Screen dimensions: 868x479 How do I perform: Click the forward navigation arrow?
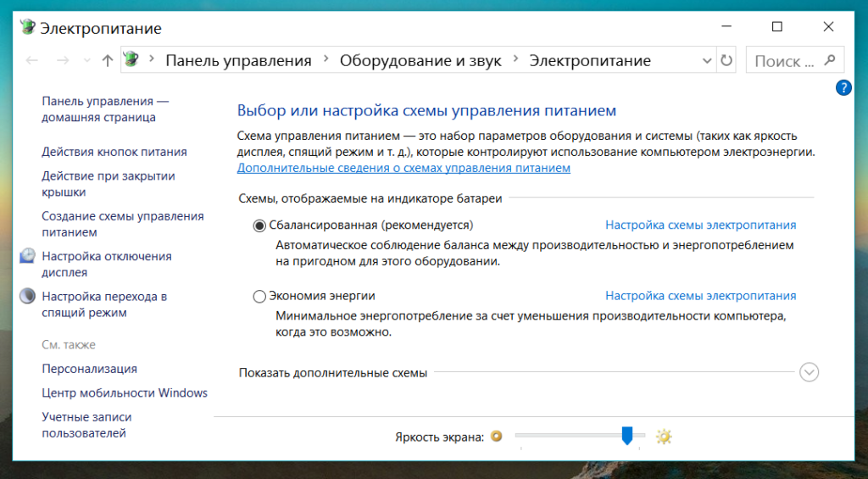pyautogui.click(x=63, y=60)
